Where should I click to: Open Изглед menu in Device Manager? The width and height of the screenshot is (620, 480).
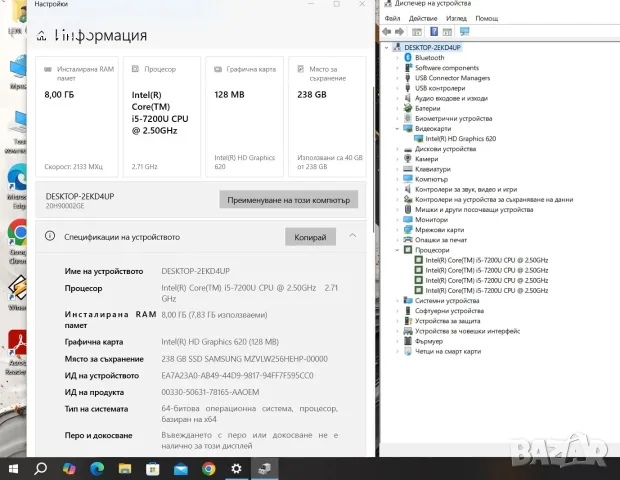pyautogui.click(x=456, y=18)
